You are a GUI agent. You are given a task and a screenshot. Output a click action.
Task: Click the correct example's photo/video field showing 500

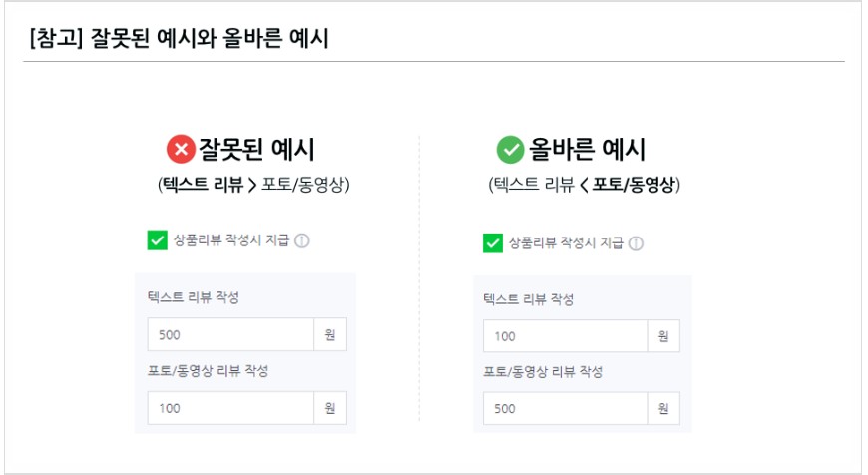click(564, 408)
